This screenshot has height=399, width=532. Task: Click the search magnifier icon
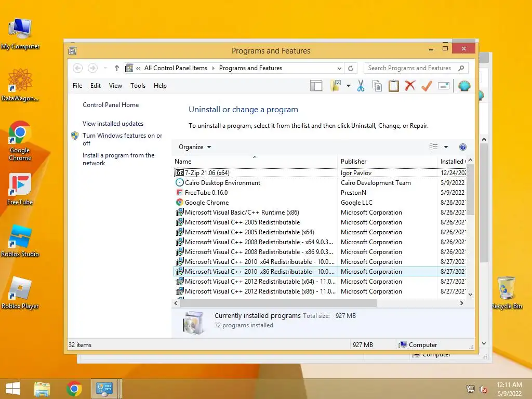(x=461, y=68)
